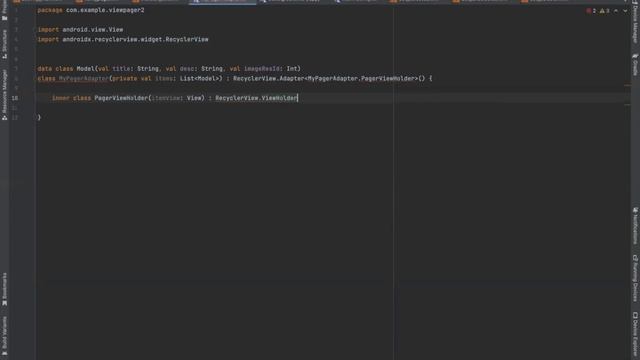640x360 pixels.
Task: Place cursor at RecyclerView.ViewHolder on line 10
Action: (256, 98)
